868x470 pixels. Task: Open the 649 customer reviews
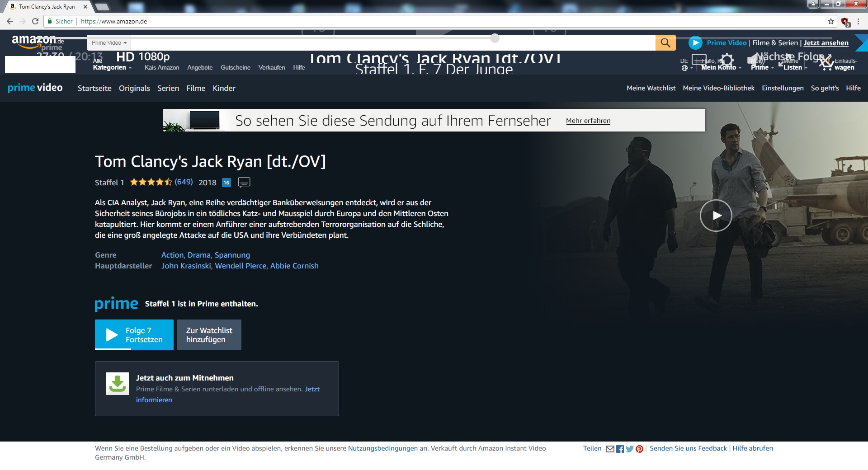pos(184,182)
